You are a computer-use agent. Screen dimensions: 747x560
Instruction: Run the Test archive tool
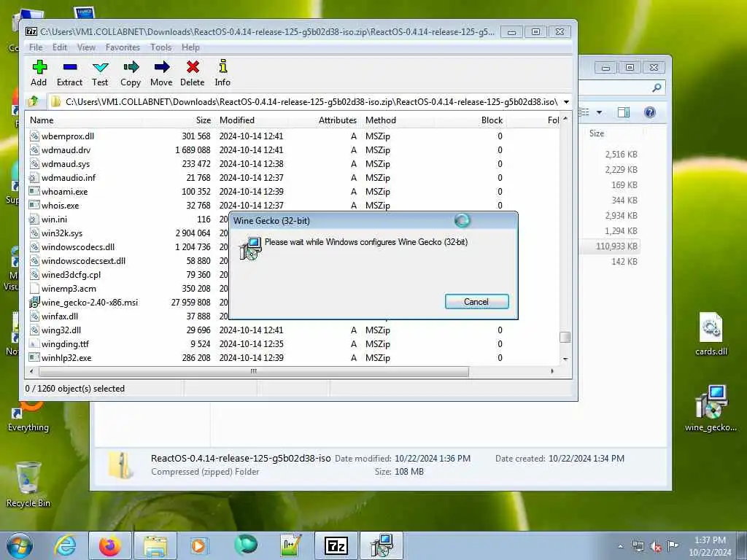[100, 72]
